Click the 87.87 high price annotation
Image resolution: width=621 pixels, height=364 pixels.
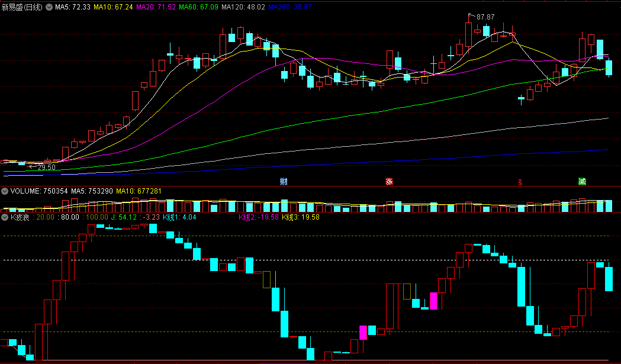tap(485, 17)
